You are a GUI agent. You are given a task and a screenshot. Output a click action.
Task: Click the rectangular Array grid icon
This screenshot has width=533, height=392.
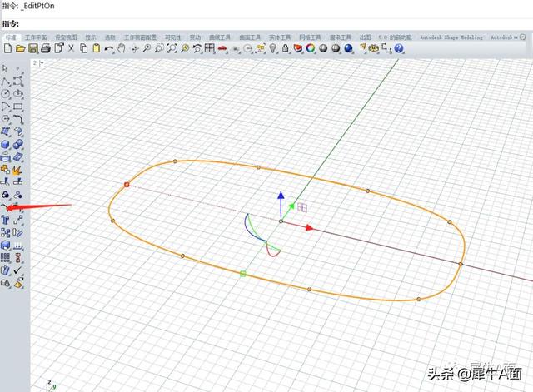(x=6, y=258)
